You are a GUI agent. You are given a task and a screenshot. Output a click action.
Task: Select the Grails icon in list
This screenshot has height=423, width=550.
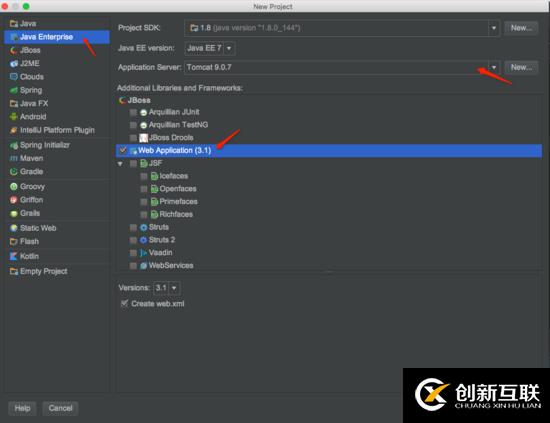pos(14,213)
